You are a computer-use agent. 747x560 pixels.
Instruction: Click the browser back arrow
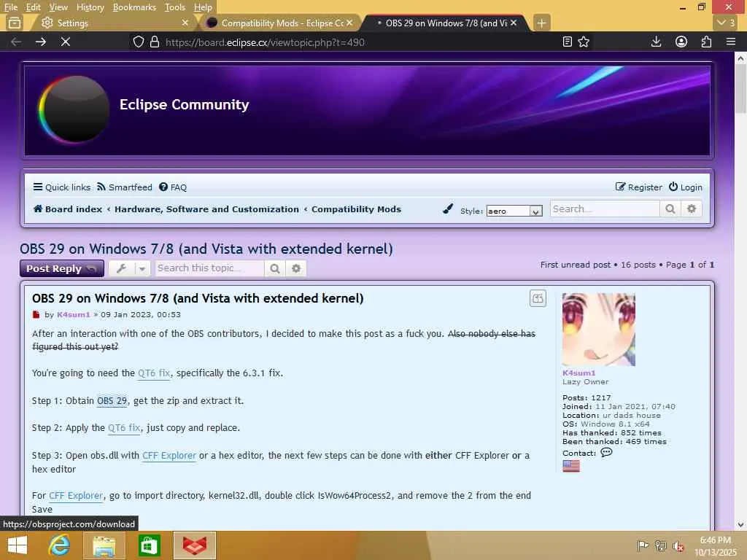[16, 42]
